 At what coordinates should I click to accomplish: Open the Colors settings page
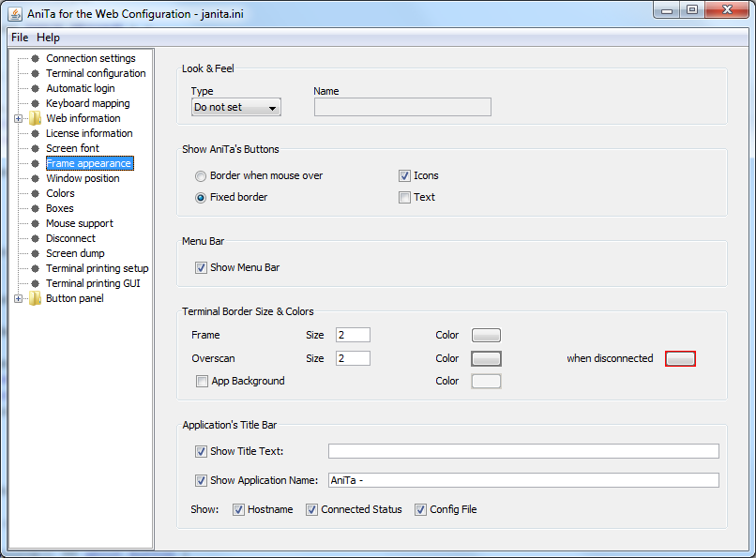[60, 193]
